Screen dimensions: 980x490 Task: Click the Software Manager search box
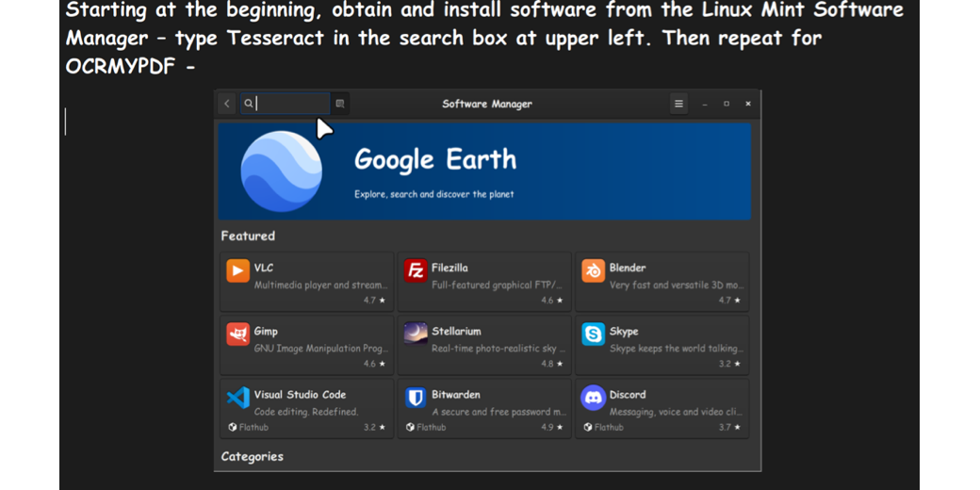pos(287,104)
